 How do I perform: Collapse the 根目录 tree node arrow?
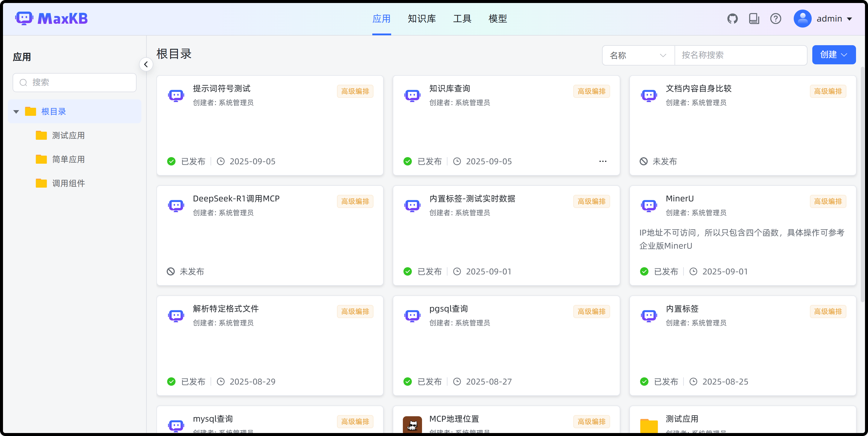(16, 111)
